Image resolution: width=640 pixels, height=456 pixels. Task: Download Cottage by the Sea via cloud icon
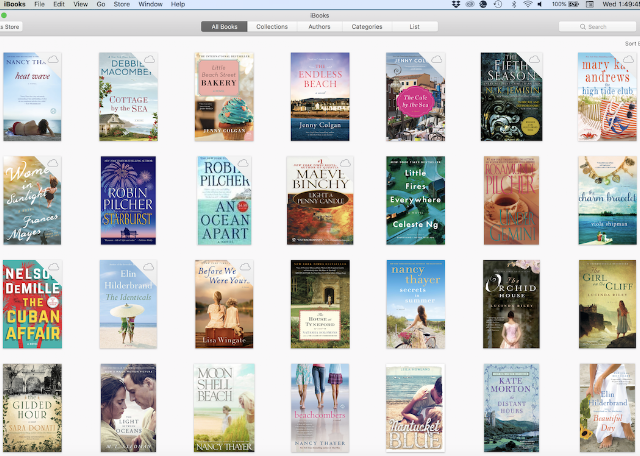pyautogui.click(x=150, y=60)
